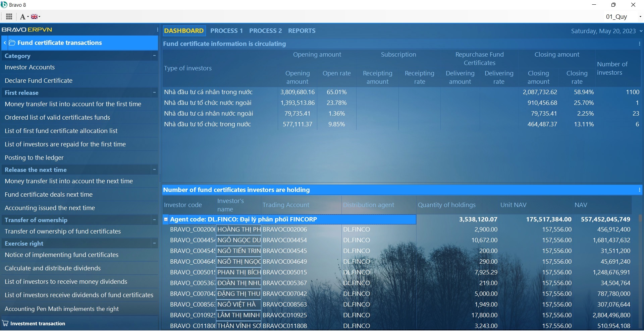
Task: Open the BRAVO ERPVN sidebar options menu
Action: (157, 29)
